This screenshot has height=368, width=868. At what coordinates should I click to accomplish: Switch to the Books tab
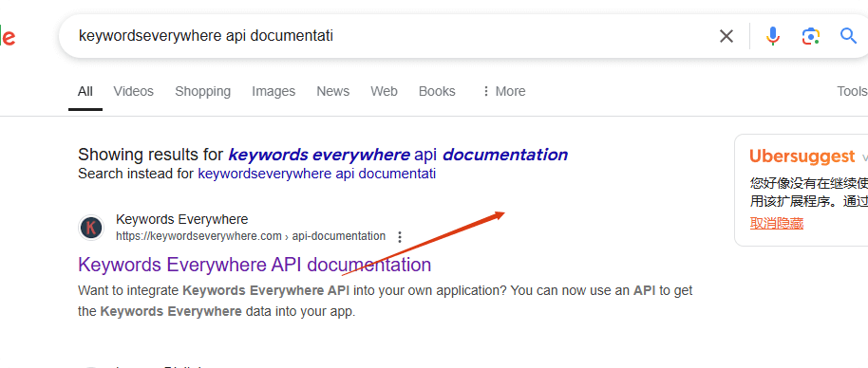[437, 91]
